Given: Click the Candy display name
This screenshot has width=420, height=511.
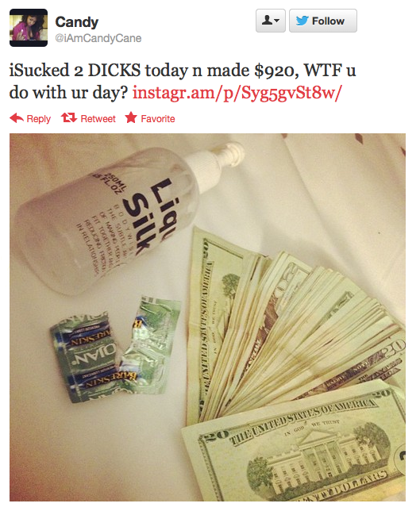Looking at the screenshot, I should [x=77, y=22].
